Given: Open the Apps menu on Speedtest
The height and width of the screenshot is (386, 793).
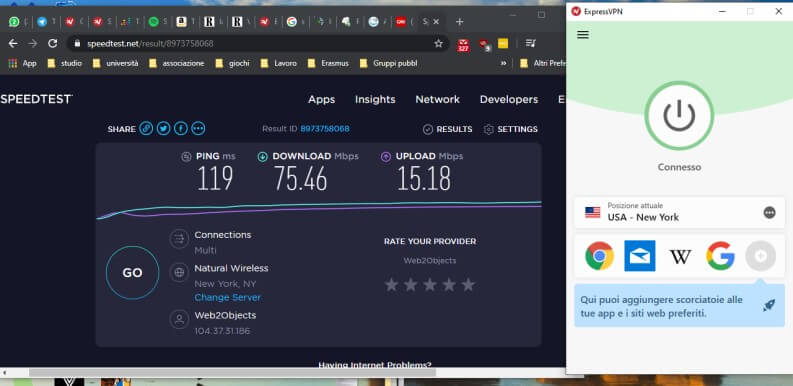Looking at the screenshot, I should point(322,100).
